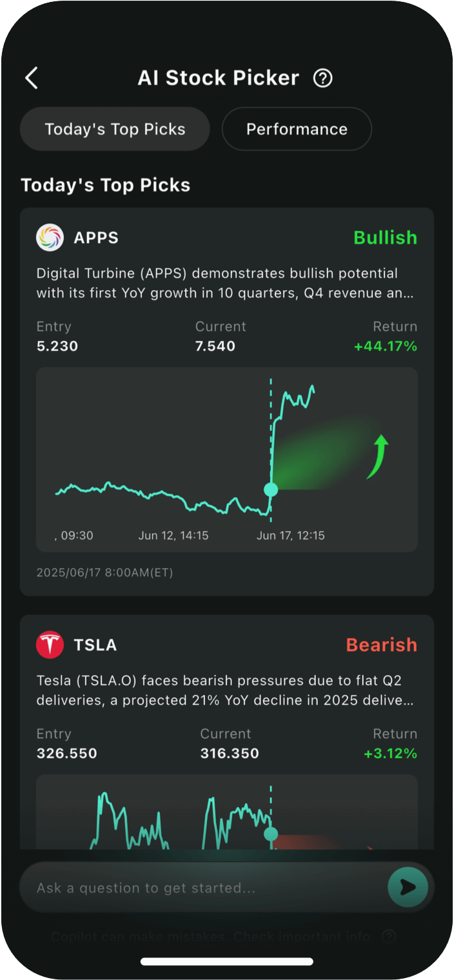Expand the truncated Tesla description text
Viewport: 454px width, 980px height.
pos(226,691)
